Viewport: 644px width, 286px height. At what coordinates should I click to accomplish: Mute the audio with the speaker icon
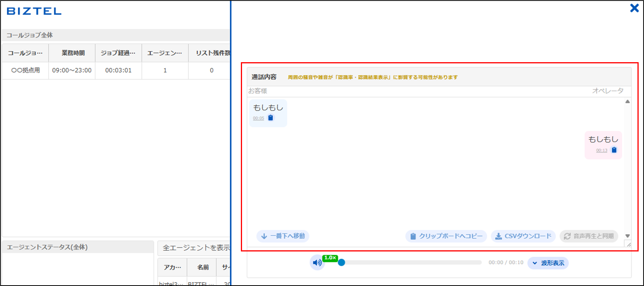point(317,263)
